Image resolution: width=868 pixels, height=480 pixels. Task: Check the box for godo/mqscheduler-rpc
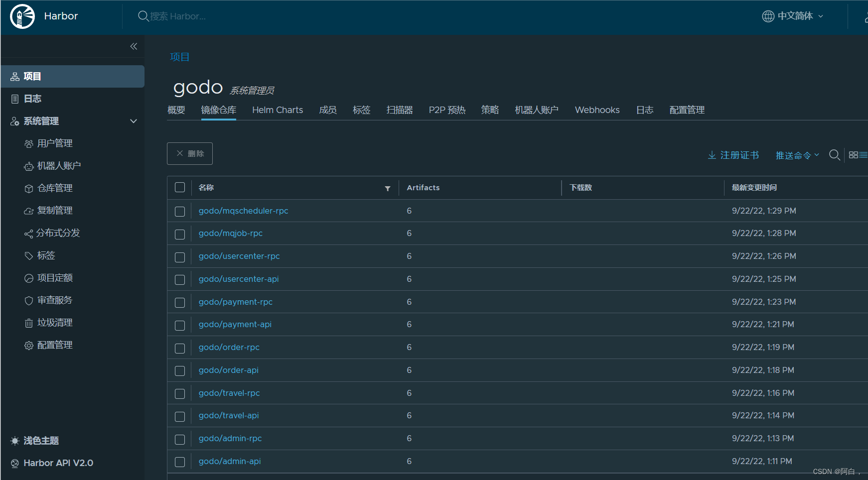click(x=180, y=212)
